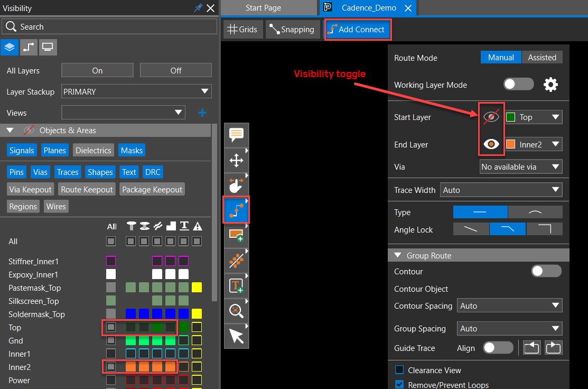The height and width of the screenshot is (389, 588).
Task: Activate the Add Connect routing tool in vertical toolbar
Action: tap(236, 210)
